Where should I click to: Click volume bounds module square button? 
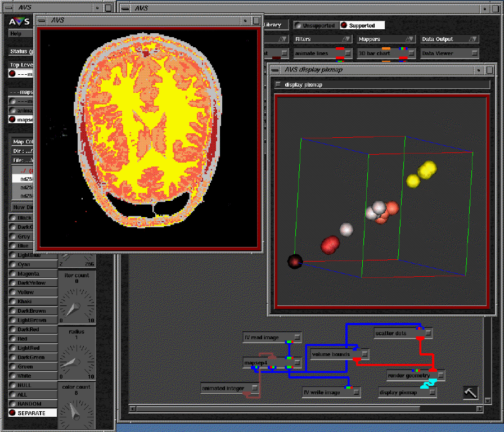(x=365, y=354)
